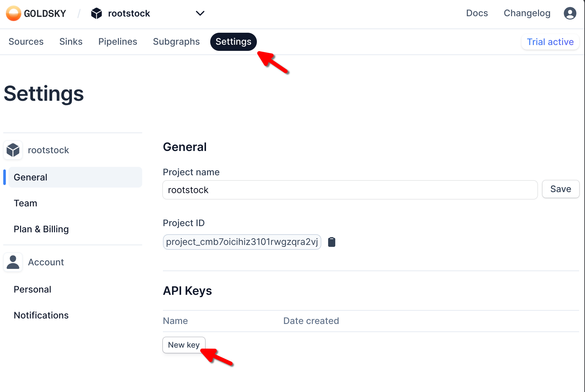The image size is (585, 392).
Task: Create a New key
Action: pos(184,345)
